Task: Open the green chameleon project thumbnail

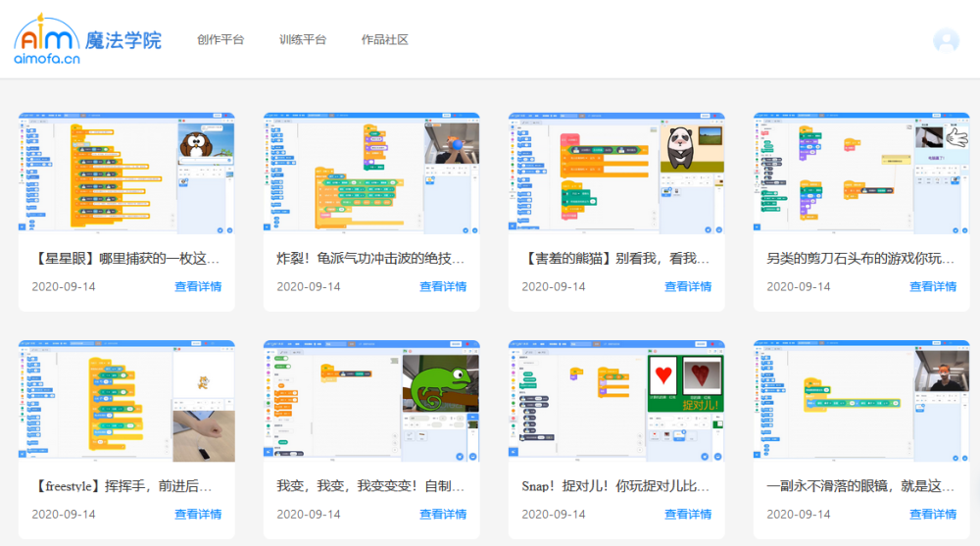Action: [x=371, y=401]
